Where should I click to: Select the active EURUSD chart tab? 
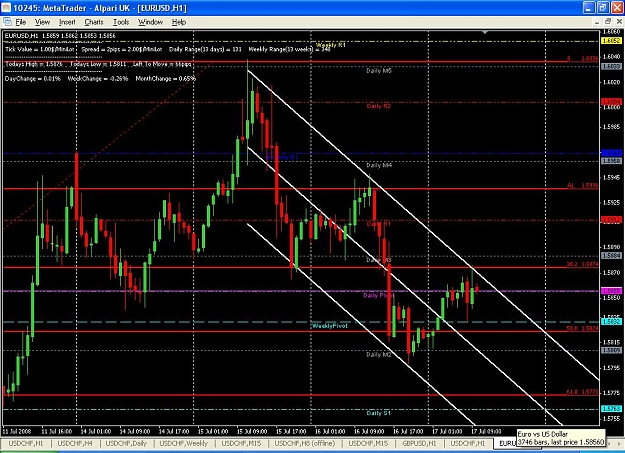pos(506,443)
